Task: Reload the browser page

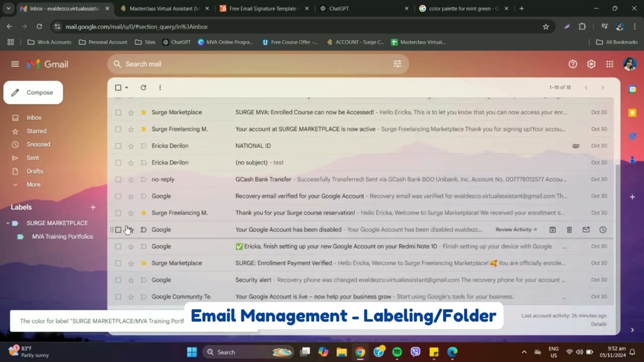Action: click(x=39, y=27)
